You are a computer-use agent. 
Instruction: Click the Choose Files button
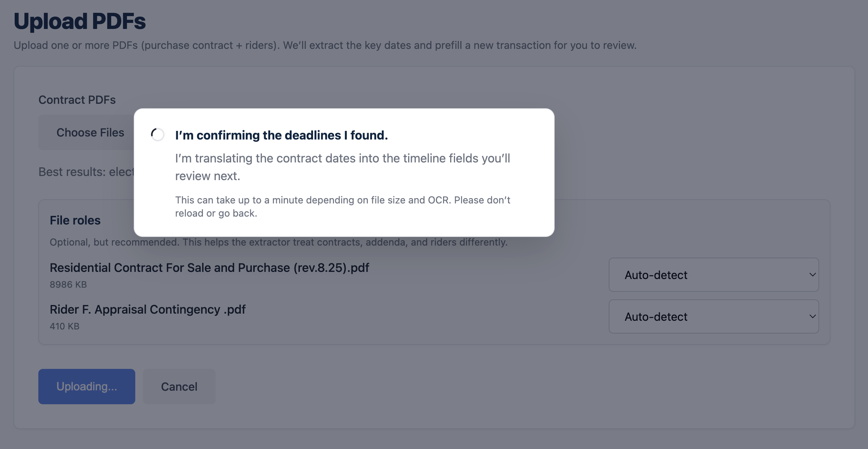tap(90, 132)
